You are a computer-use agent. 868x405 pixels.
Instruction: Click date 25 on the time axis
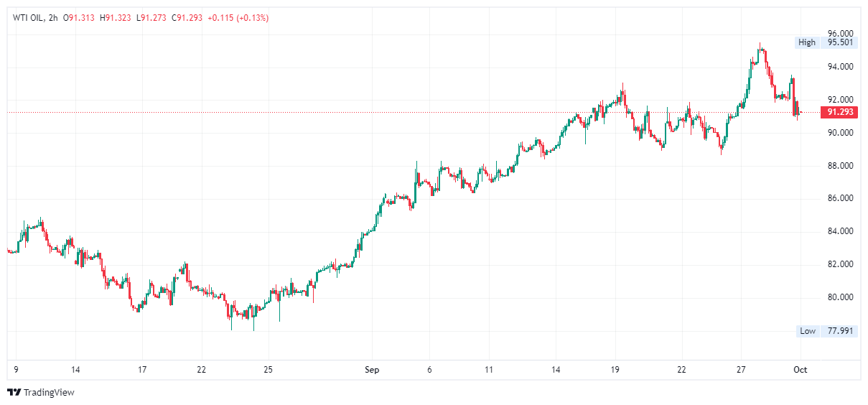268,370
